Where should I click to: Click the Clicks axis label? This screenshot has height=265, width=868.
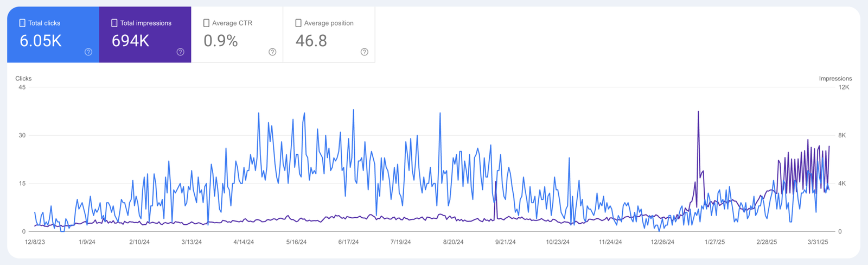(23, 79)
